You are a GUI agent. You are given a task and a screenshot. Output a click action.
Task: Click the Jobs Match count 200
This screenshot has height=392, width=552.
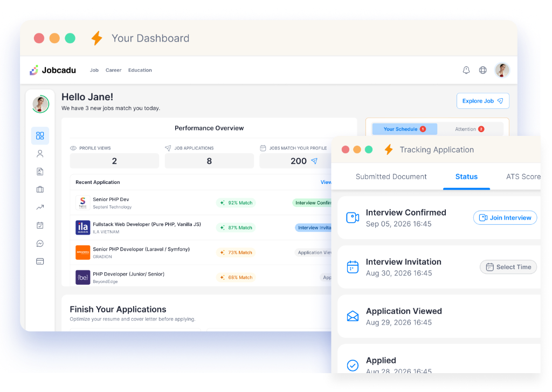298,161
